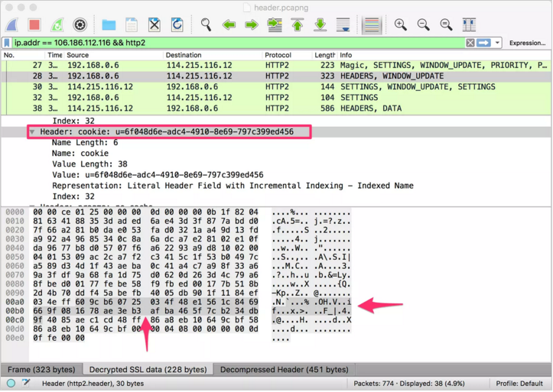The image size is (553, 392).
Task: Open capture options gear icon
Action: tap(80, 25)
